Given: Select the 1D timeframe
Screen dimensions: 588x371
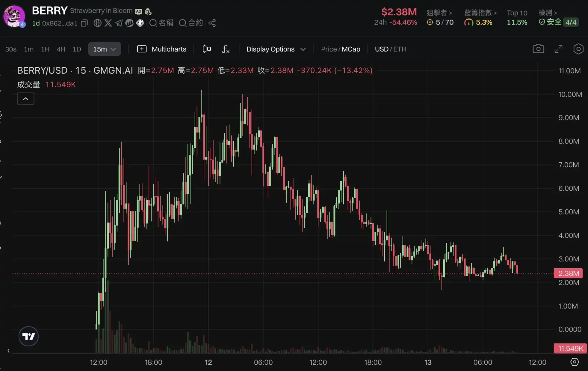Looking at the screenshot, I should 77,49.
